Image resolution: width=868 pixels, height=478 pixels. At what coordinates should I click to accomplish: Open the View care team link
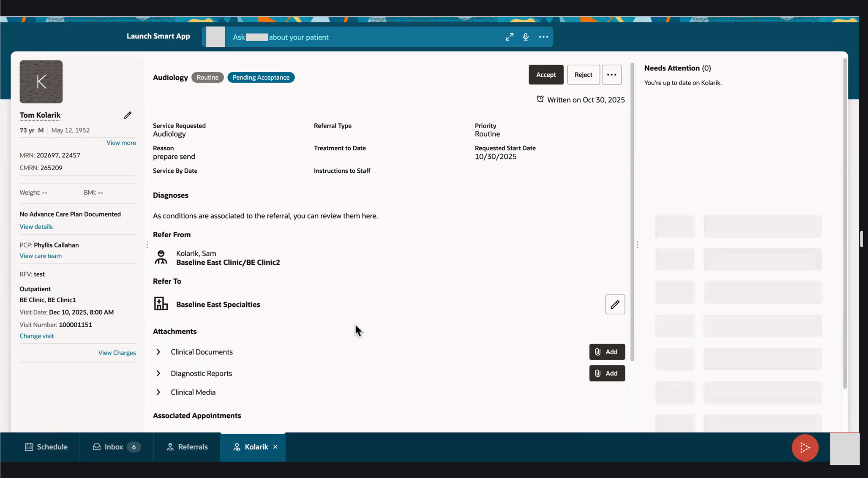pyautogui.click(x=40, y=256)
